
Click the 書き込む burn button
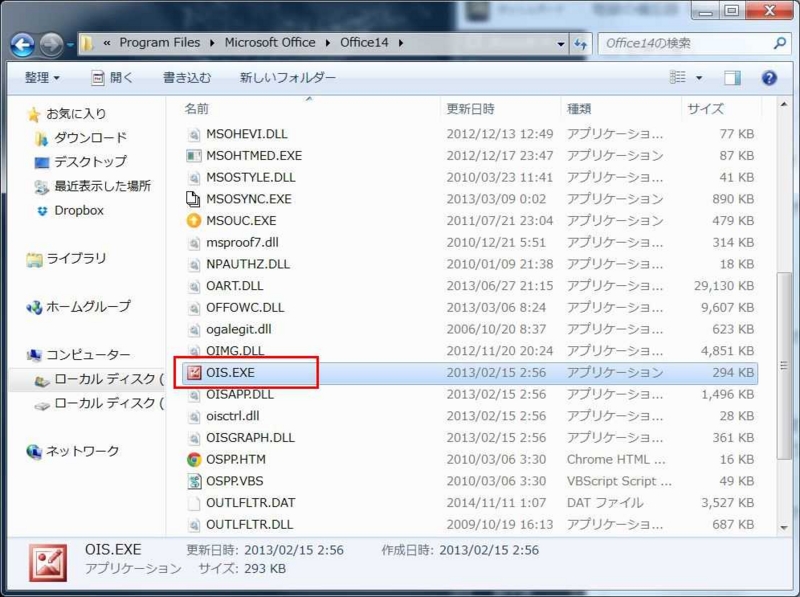(x=187, y=78)
